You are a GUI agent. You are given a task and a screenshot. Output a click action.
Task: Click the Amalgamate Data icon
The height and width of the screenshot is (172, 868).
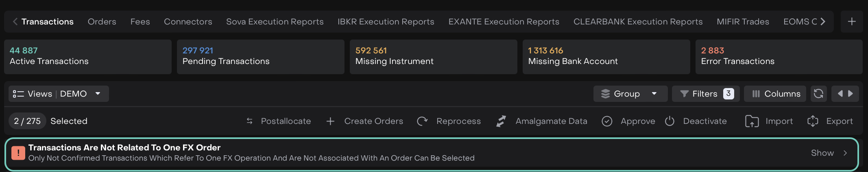(501, 121)
